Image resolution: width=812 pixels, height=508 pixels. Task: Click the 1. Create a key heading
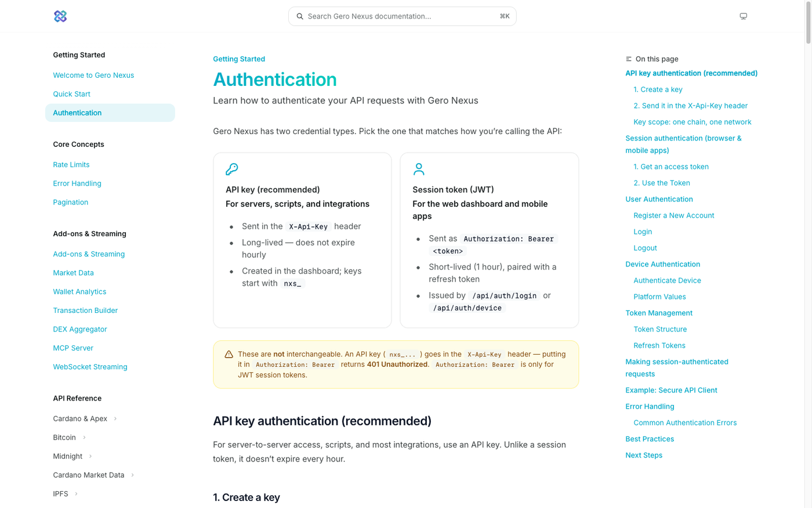pos(246,498)
